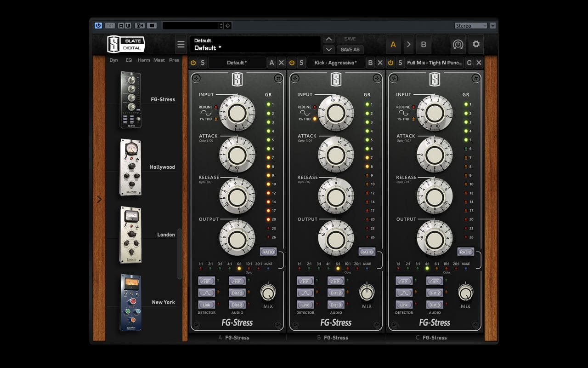This screenshot has height=368, width=588.
Task: Click the SAVE AS button
Action: pyautogui.click(x=350, y=49)
